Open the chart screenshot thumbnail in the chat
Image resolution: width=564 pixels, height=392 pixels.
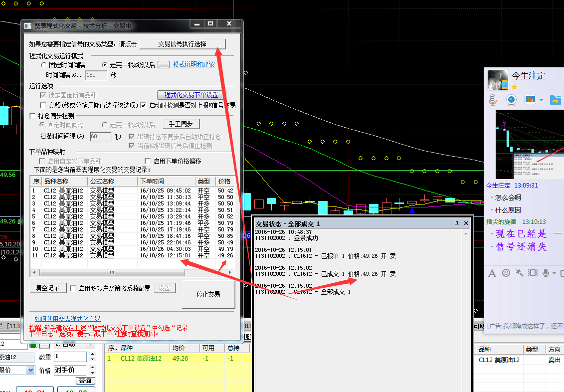click(530, 145)
